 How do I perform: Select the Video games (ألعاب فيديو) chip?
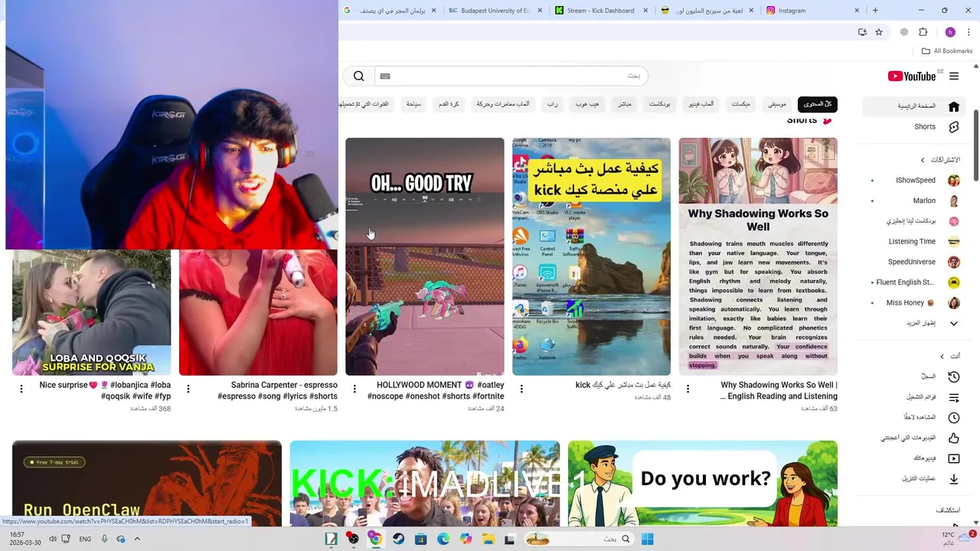701,104
